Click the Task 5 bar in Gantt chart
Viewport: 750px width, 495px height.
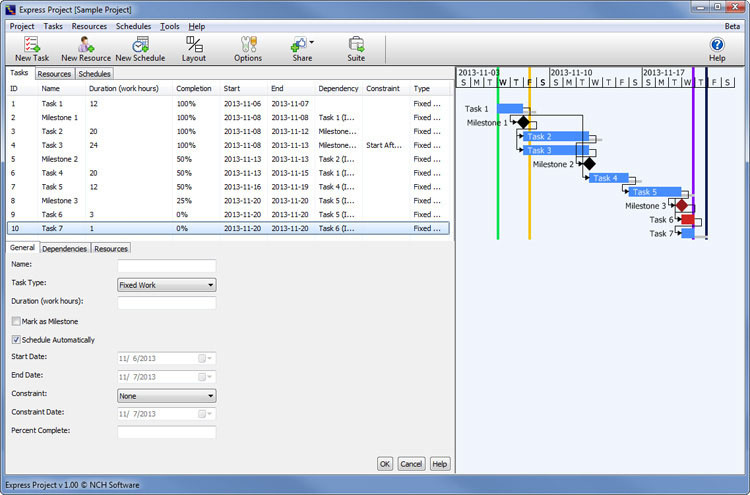pos(655,192)
